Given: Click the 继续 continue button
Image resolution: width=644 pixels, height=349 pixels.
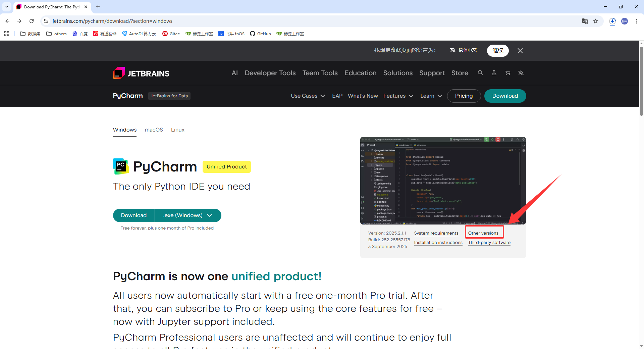Looking at the screenshot, I should coord(498,51).
